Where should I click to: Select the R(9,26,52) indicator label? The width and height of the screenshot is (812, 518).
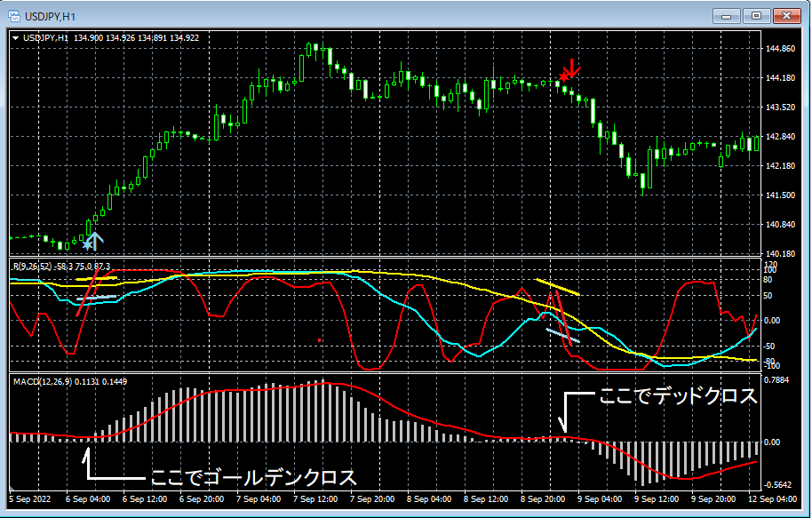pyautogui.click(x=61, y=267)
